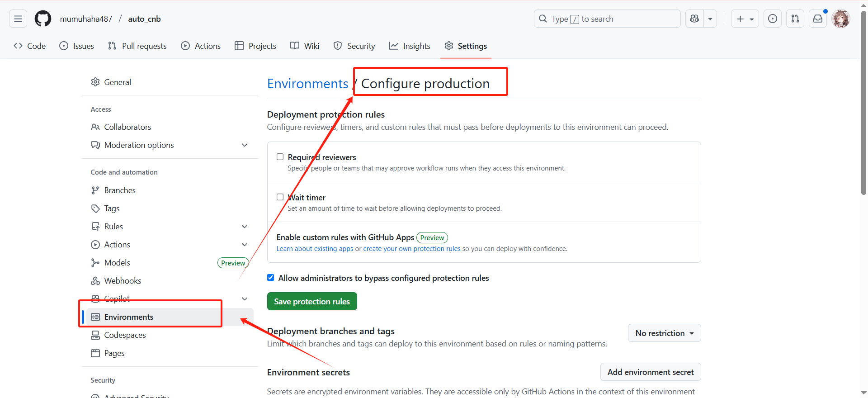Expand Moderation options in sidebar
The width and height of the screenshot is (868, 398).
point(245,145)
